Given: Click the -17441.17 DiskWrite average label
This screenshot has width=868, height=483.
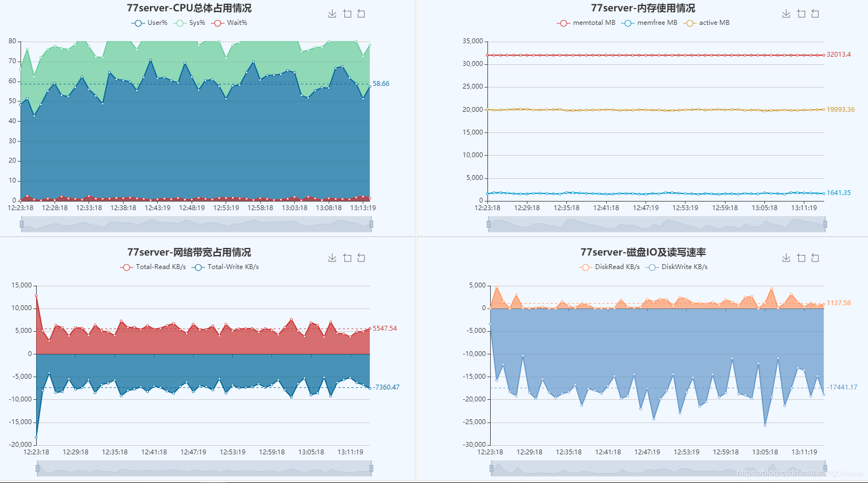Looking at the screenshot, I should (842, 387).
